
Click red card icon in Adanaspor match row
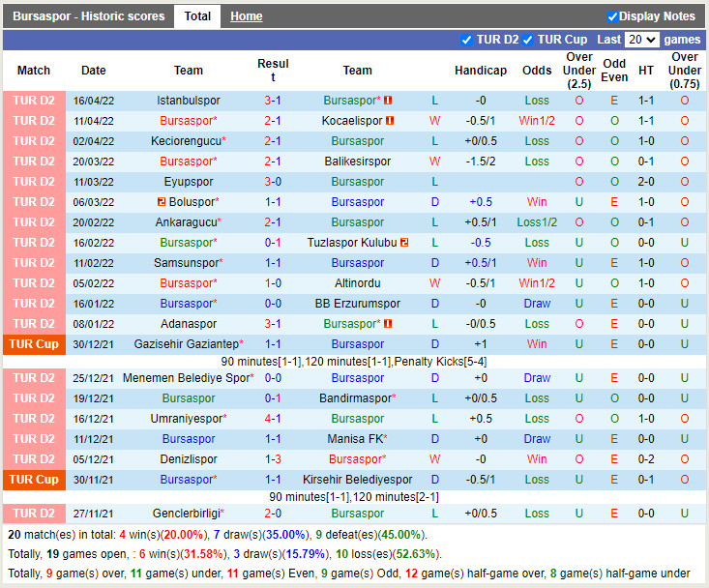click(x=388, y=324)
